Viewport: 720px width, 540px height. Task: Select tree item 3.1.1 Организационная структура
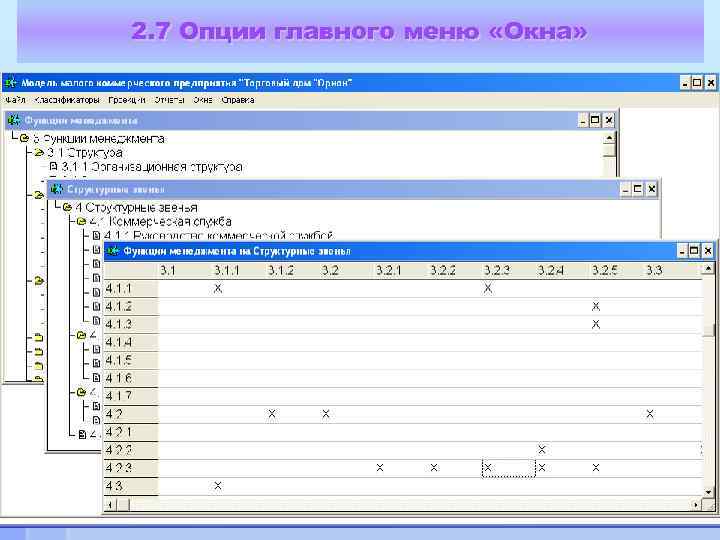click(152, 167)
